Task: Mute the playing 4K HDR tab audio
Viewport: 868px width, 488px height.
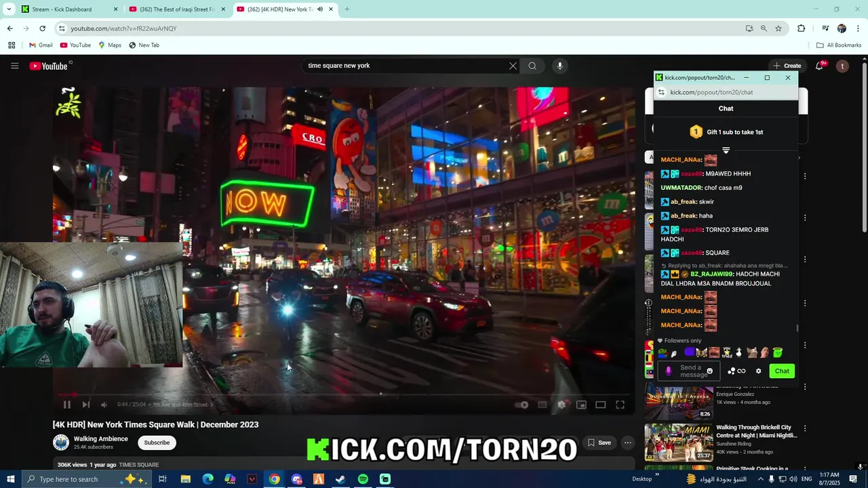Action: (320, 9)
